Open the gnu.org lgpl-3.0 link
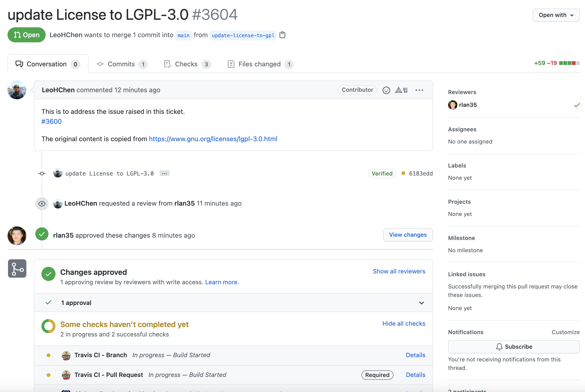The image size is (585, 392). pos(213,139)
